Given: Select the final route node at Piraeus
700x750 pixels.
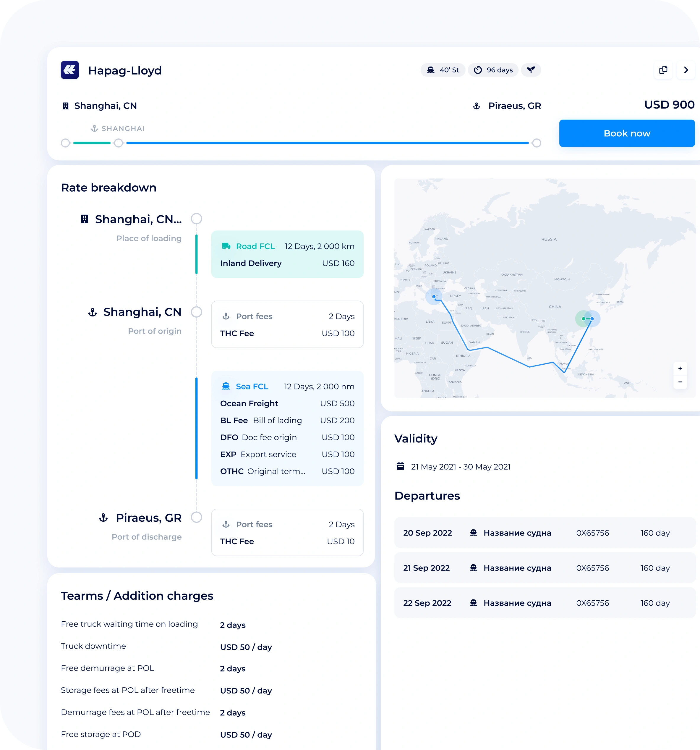Looking at the screenshot, I should (536, 143).
